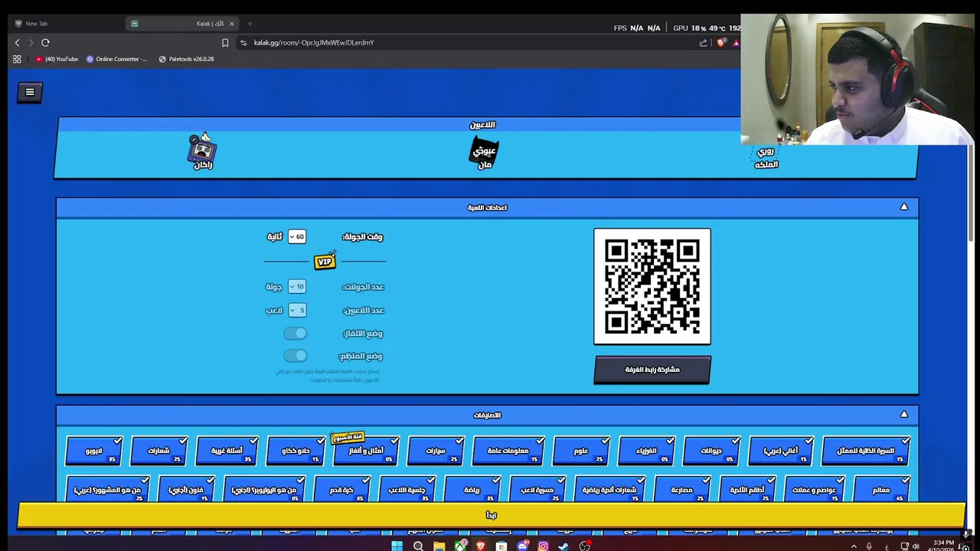Open the Windows Start menu
Image resolution: width=980 pixels, height=551 pixels.
point(397,546)
